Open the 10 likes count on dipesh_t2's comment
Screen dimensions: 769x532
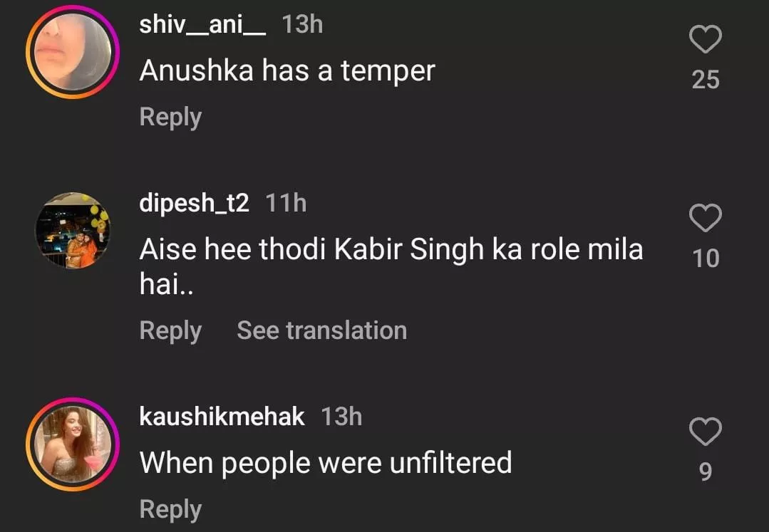(x=706, y=259)
